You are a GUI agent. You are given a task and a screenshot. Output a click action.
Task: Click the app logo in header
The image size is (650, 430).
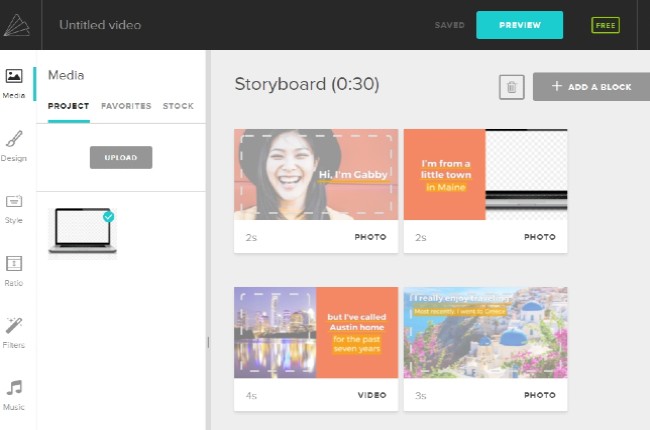click(x=17, y=25)
